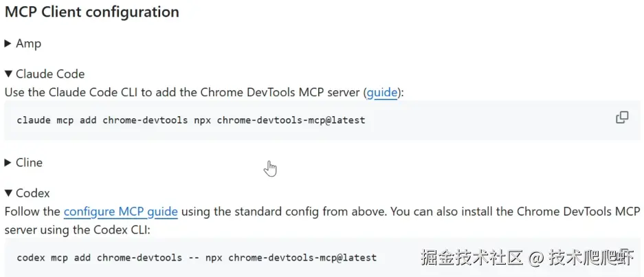Click the Codex section label

tap(33, 193)
